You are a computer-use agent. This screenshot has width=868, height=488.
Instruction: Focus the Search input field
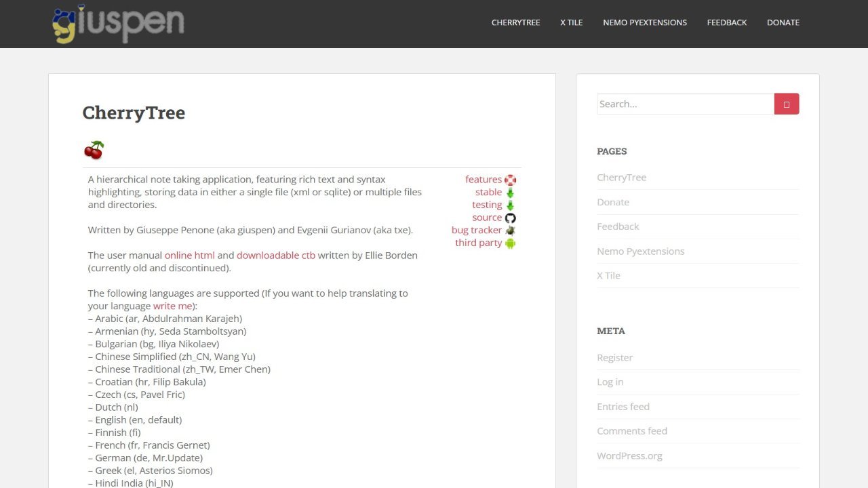pos(686,104)
